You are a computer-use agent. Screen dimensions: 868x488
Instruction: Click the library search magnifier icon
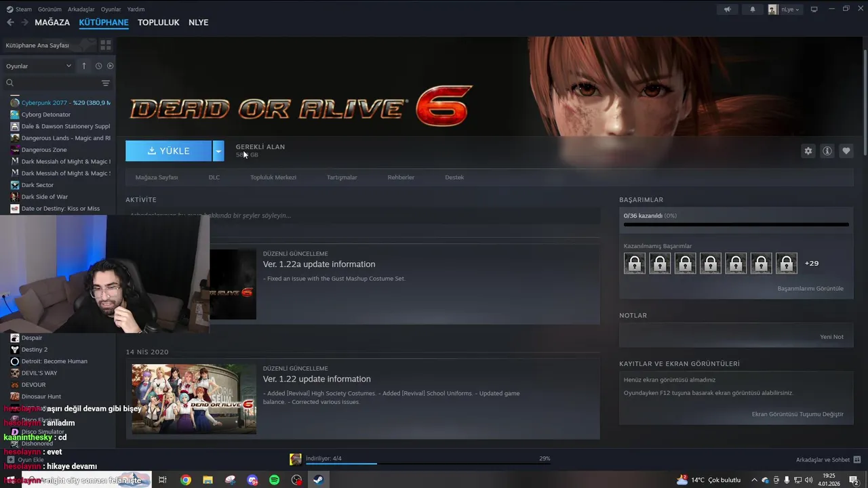point(10,83)
